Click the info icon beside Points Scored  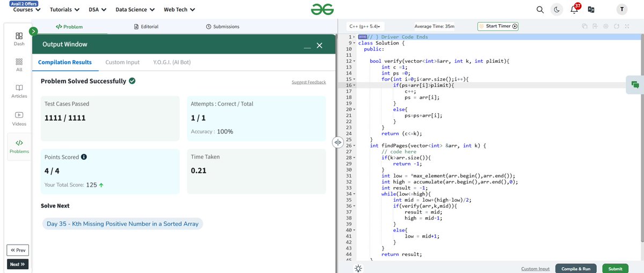[x=84, y=157]
